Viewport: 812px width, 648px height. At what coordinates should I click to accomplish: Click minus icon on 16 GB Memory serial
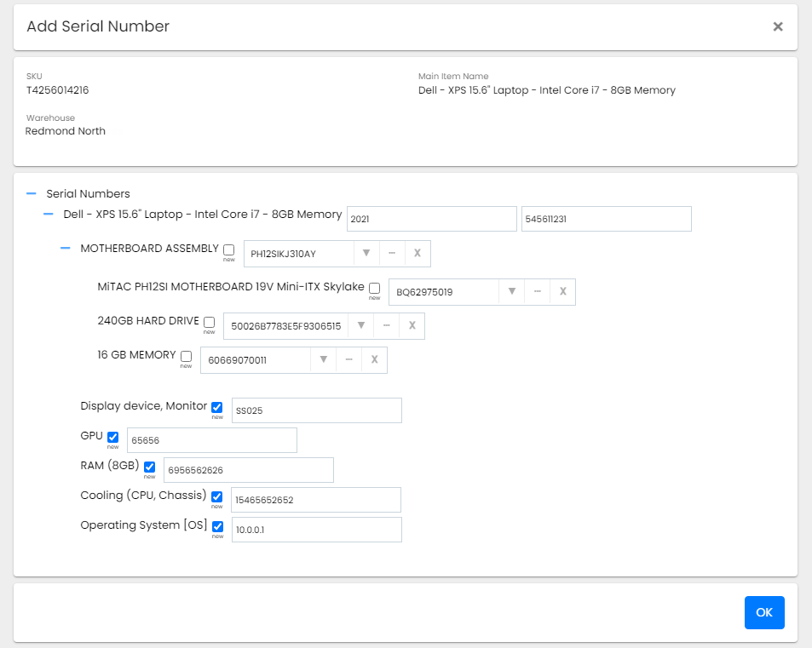tap(348, 360)
